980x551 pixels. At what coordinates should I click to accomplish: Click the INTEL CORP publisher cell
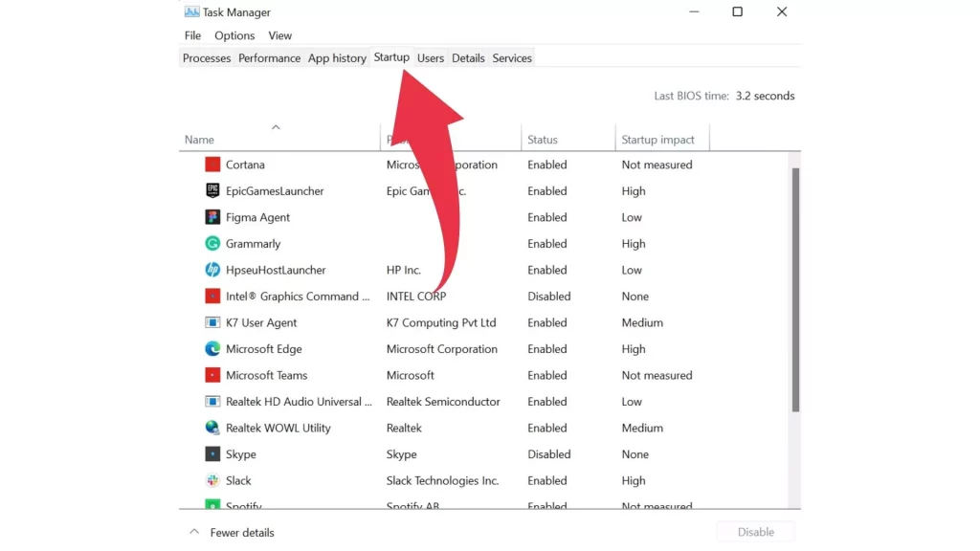pyautogui.click(x=416, y=297)
